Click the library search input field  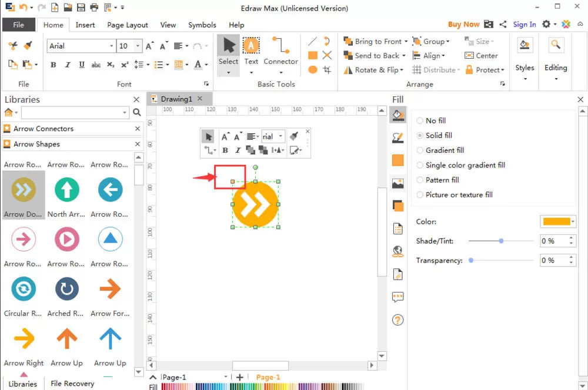[75, 112]
